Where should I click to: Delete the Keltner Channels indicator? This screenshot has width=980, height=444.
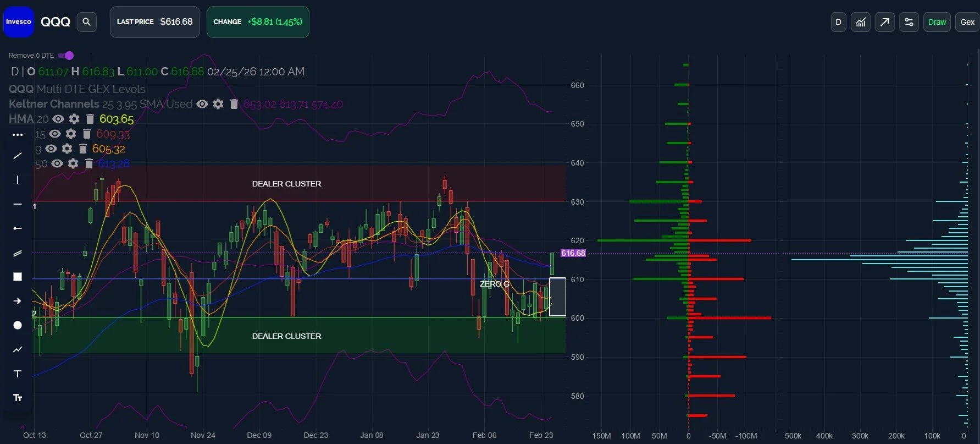click(x=234, y=104)
